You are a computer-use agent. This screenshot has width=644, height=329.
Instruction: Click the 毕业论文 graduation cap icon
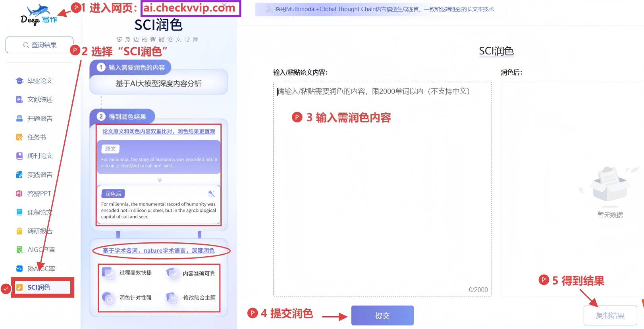click(19, 81)
